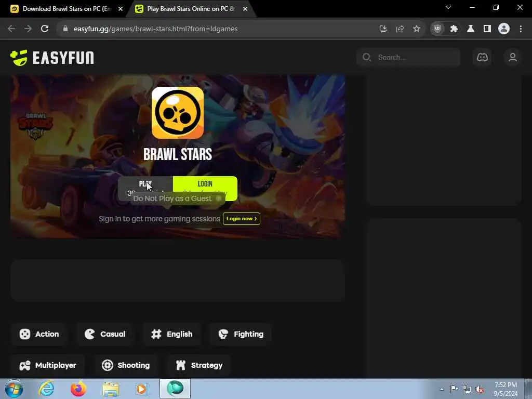Click the Brawl Stars app icon

tap(178, 113)
